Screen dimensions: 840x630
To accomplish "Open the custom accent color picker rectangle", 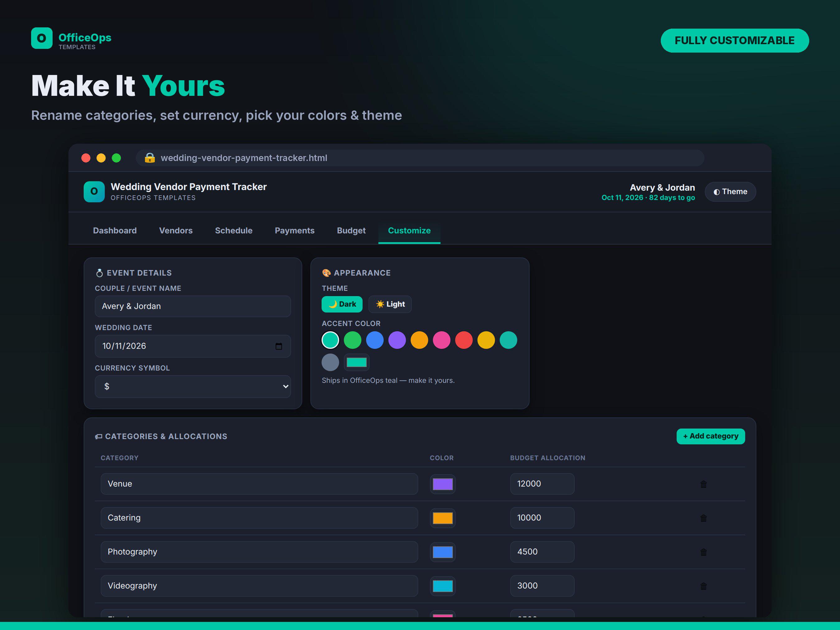I will pyautogui.click(x=357, y=362).
